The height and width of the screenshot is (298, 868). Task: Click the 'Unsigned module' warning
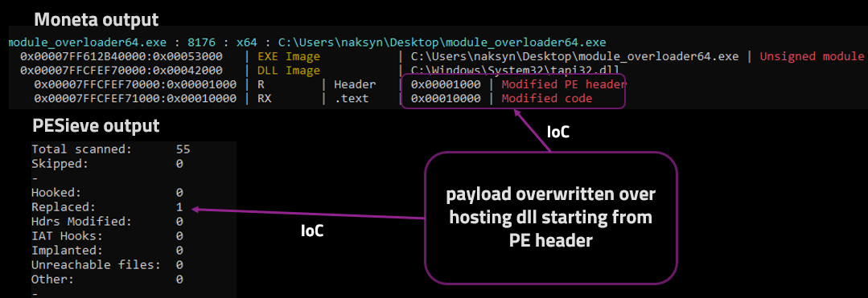[812, 56]
